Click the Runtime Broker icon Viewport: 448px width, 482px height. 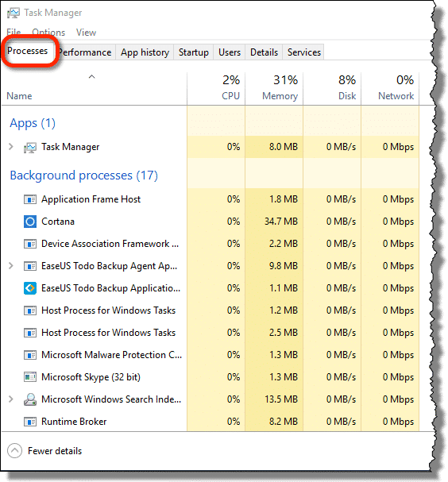coord(30,422)
